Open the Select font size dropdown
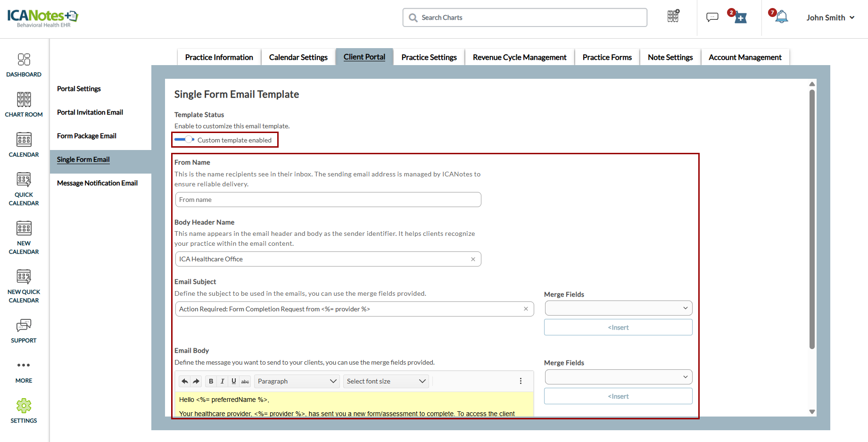Image resolution: width=868 pixels, height=442 pixels. (x=386, y=381)
